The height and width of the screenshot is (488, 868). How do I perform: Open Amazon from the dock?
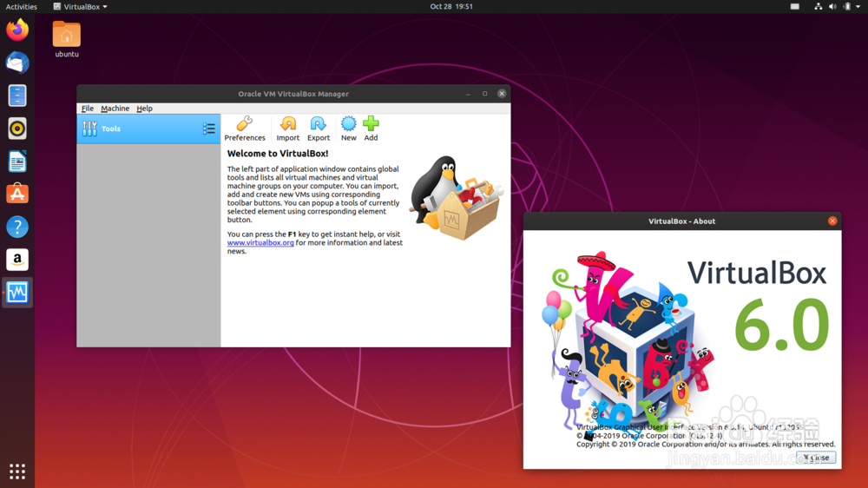tap(17, 260)
